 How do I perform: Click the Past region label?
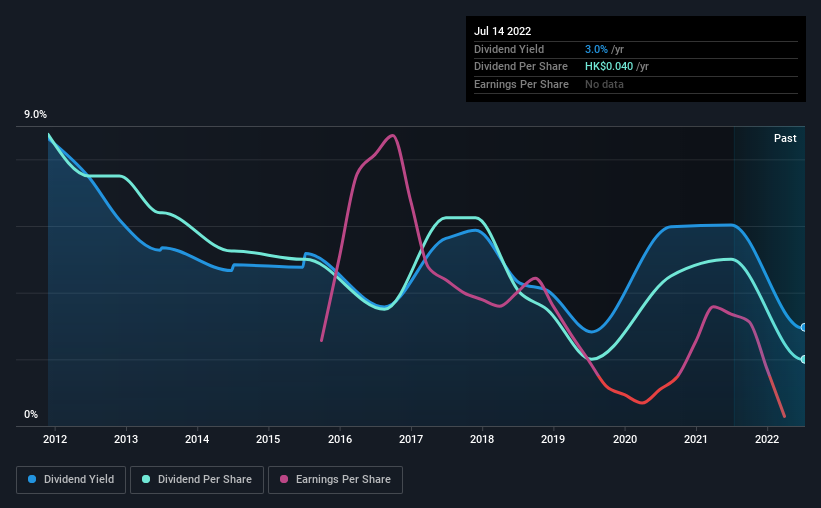click(785, 138)
